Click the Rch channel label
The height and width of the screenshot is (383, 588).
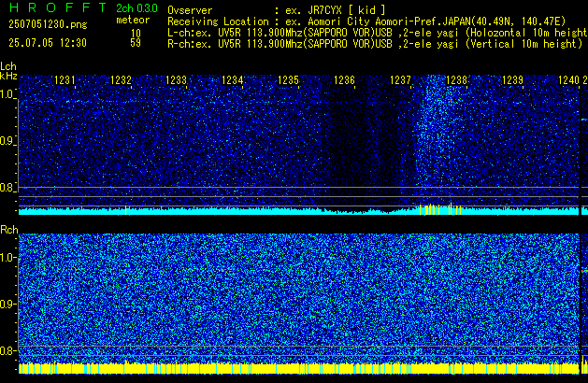(x=9, y=230)
